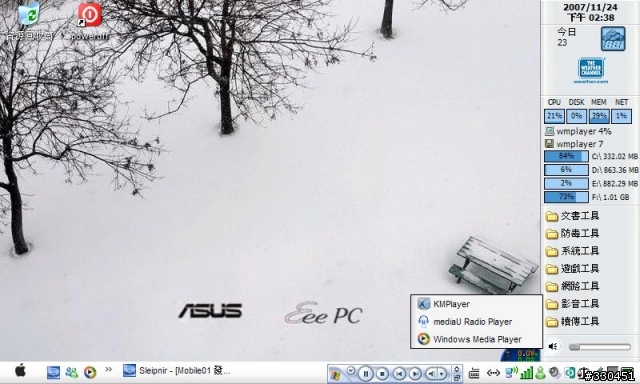The width and height of the screenshot is (640, 384).
Task: Click the Windows logo on the media toolbar
Action: (335, 375)
